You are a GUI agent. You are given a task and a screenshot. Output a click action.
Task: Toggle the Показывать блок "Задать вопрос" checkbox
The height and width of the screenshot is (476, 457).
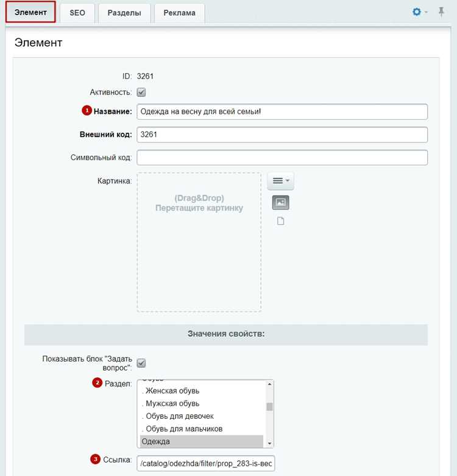[141, 363]
